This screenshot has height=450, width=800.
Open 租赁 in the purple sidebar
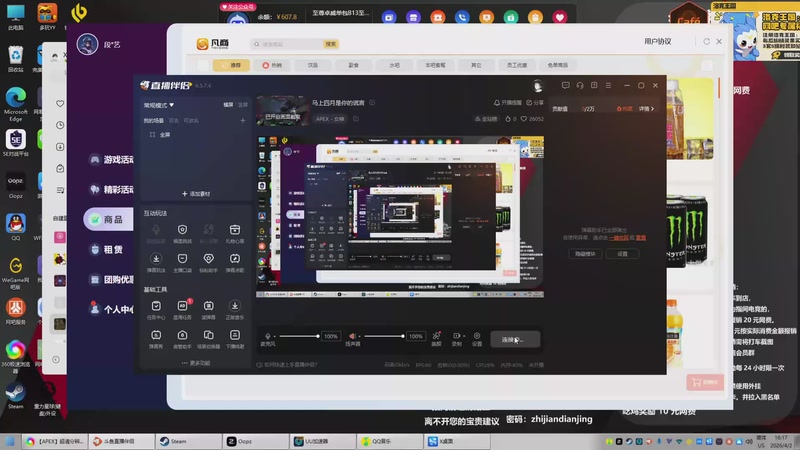coord(109,249)
